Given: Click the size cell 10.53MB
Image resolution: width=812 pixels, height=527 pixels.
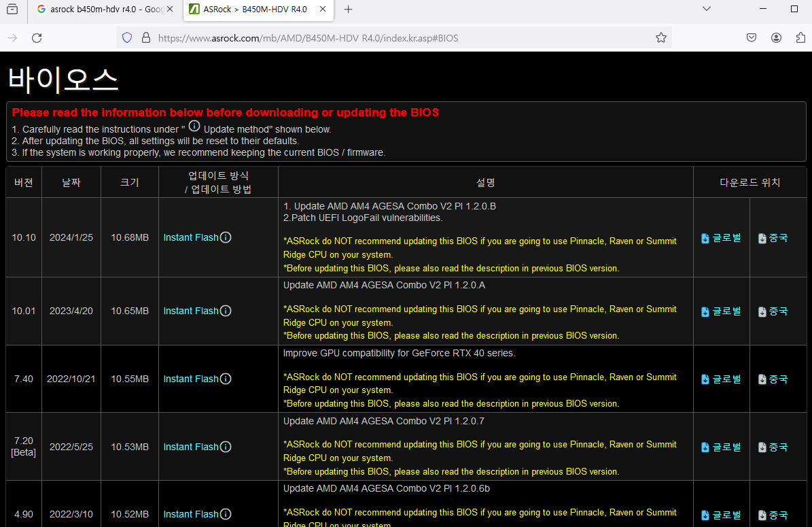Looking at the screenshot, I should coord(130,447).
